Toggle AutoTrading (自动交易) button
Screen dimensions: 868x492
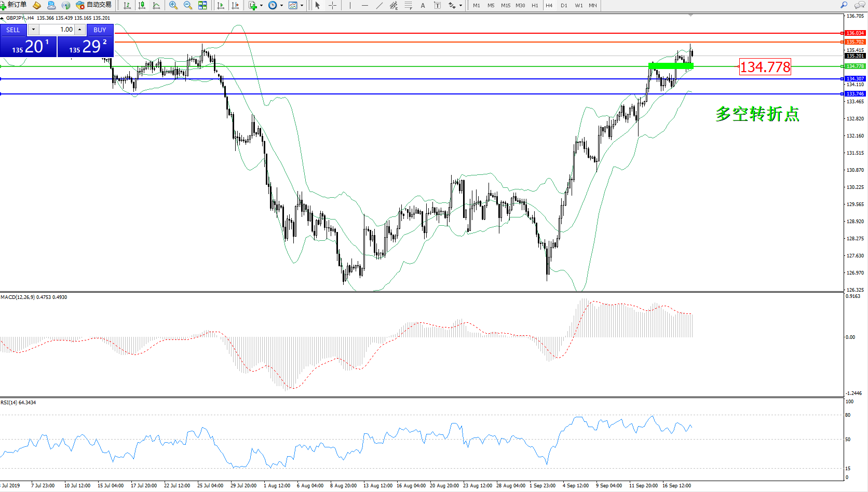click(94, 5)
